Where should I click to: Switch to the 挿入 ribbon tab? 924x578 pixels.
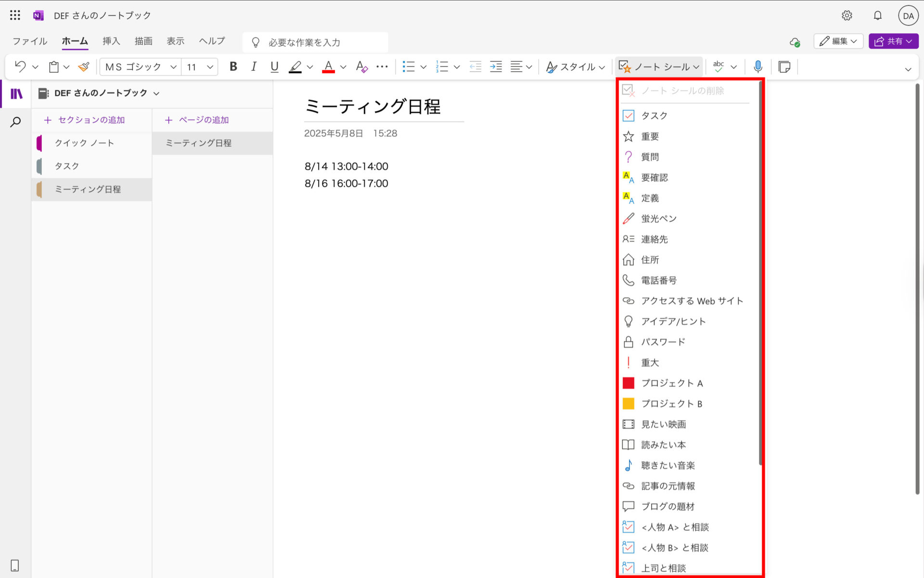[x=111, y=41]
